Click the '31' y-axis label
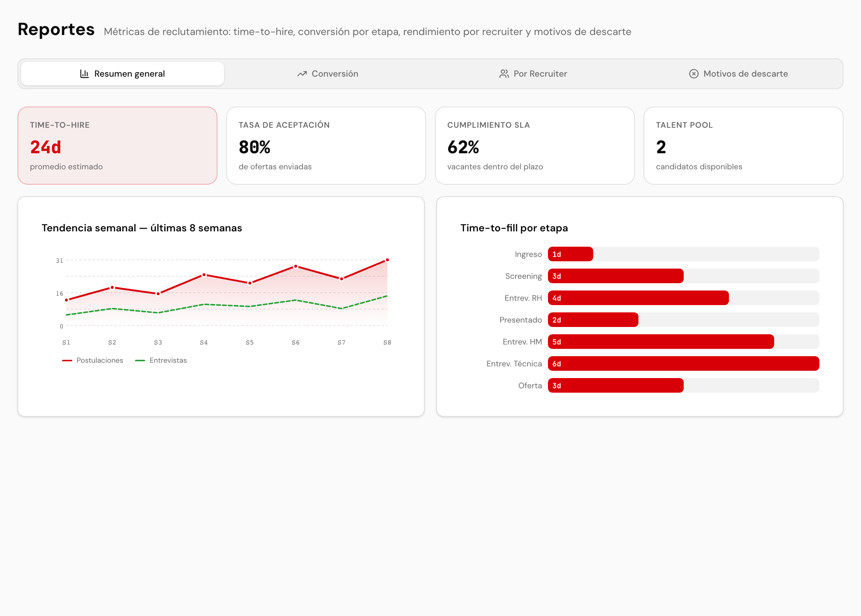Viewport: 861px width, 616px height. click(x=59, y=261)
